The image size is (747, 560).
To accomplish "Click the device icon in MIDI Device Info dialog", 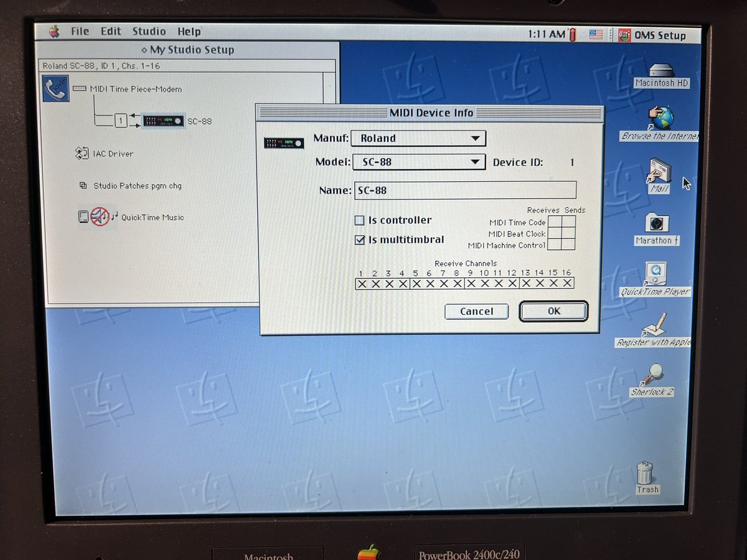I will click(x=284, y=144).
